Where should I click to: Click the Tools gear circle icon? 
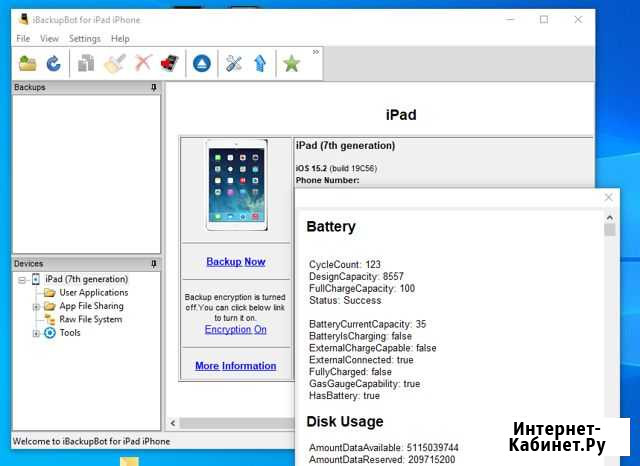point(49,333)
